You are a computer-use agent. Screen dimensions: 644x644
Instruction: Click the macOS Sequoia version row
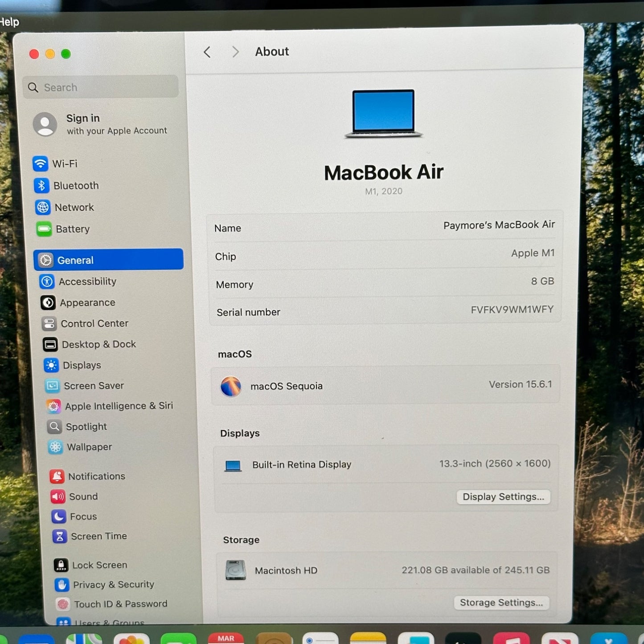[386, 386]
